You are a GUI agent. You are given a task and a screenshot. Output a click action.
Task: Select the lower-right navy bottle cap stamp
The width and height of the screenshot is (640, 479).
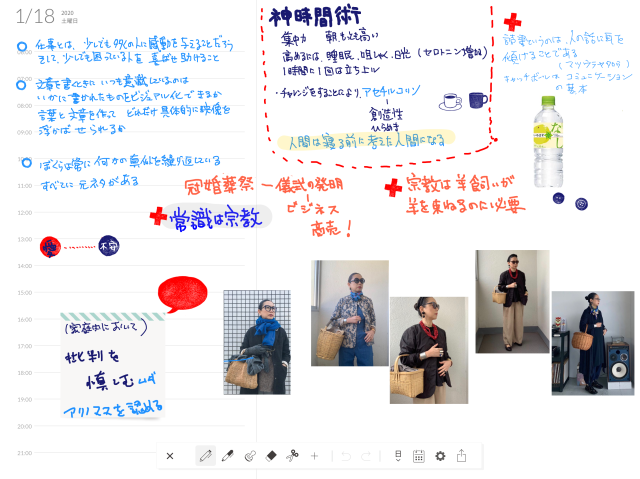[x=581, y=204]
